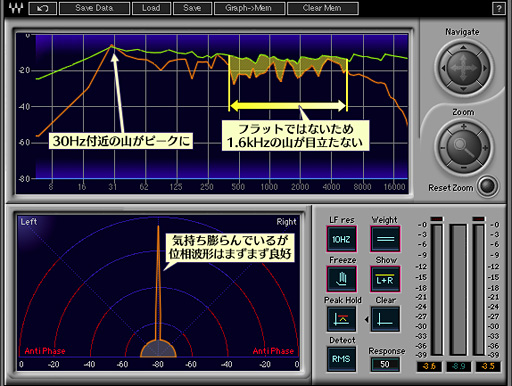Click the Clear peak button icon
Viewport: 512px width, 386px height.
[385, 319]
